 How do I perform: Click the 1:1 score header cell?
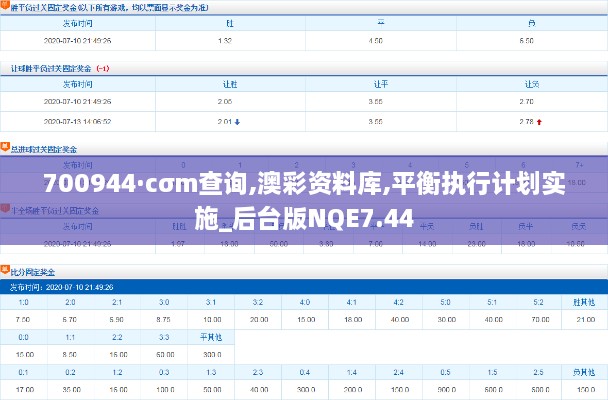tap(70, 337)
